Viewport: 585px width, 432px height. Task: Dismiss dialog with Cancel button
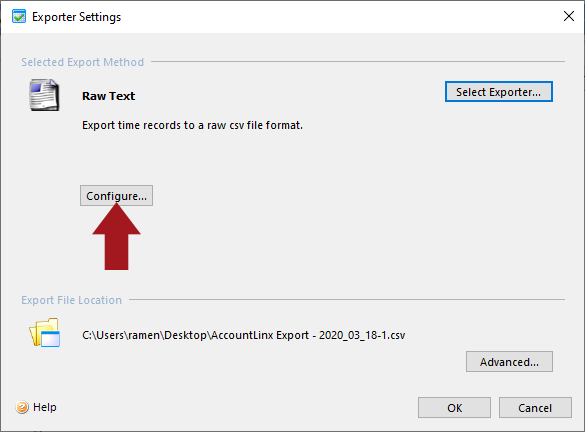point(535,407)
